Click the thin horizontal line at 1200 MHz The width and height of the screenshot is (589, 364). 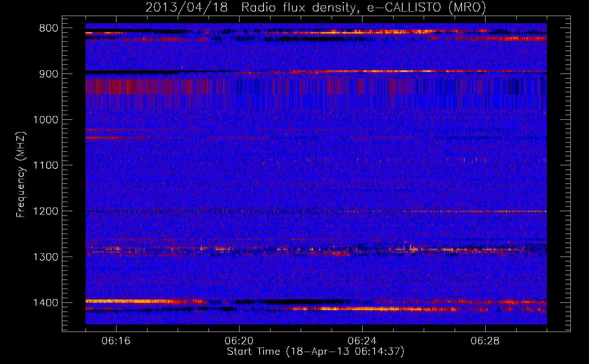click(x=316, y=211)
